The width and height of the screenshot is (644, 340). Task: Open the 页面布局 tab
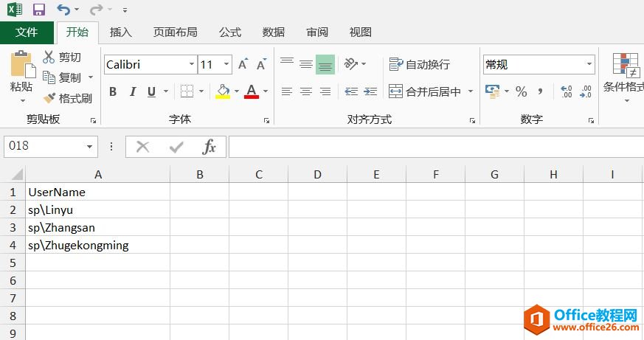(176, 32)
